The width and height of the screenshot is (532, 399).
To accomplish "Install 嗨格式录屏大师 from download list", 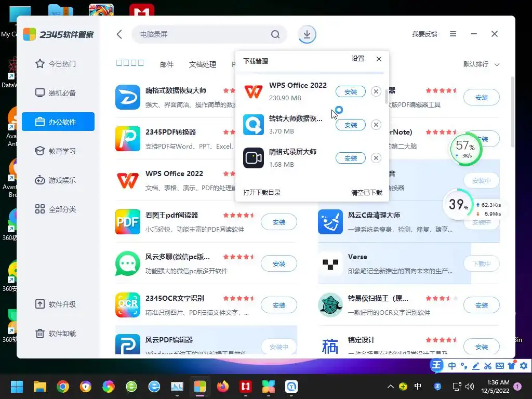I will tap(351, 158).
